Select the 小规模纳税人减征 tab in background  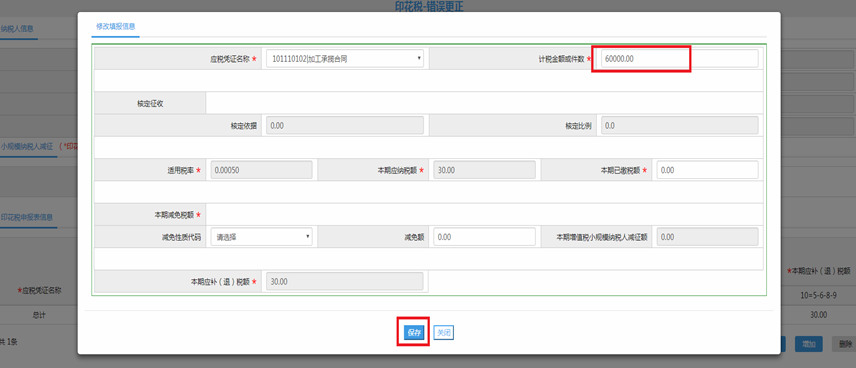pos(27,146)
